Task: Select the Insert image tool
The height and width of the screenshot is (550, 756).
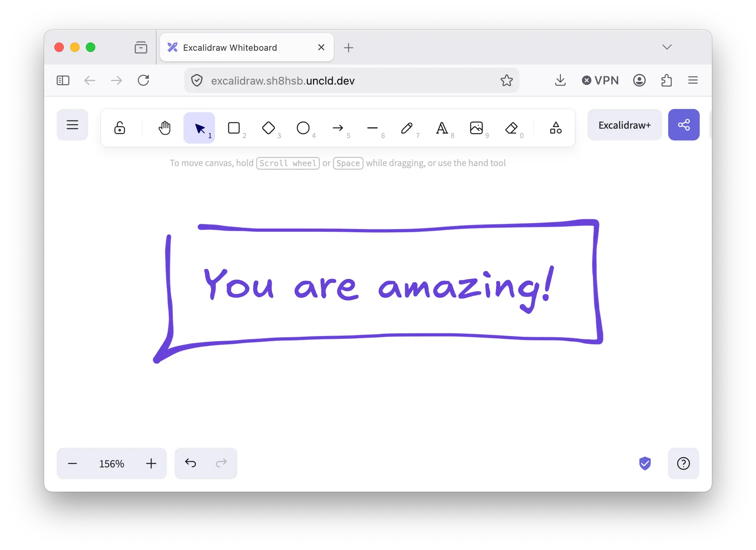Action: tap(476, 128)
